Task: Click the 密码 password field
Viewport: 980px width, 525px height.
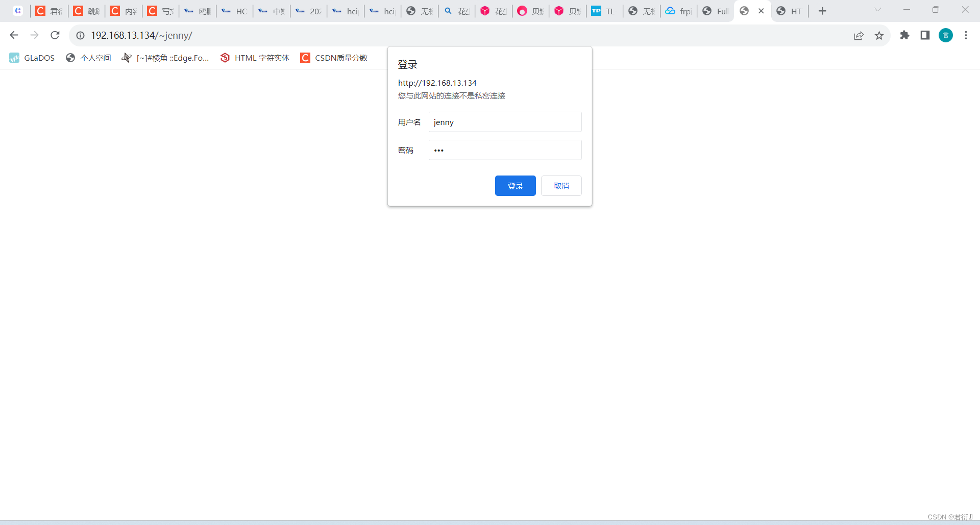Action: click(505, 150)
